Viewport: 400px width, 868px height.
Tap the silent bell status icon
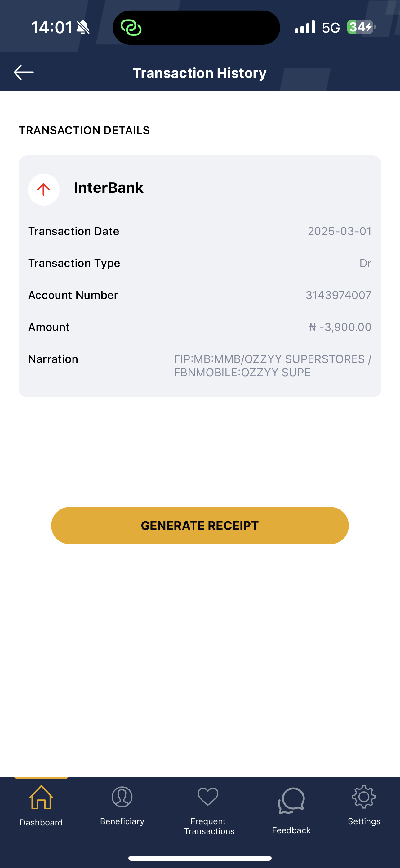tap(83, 28)
